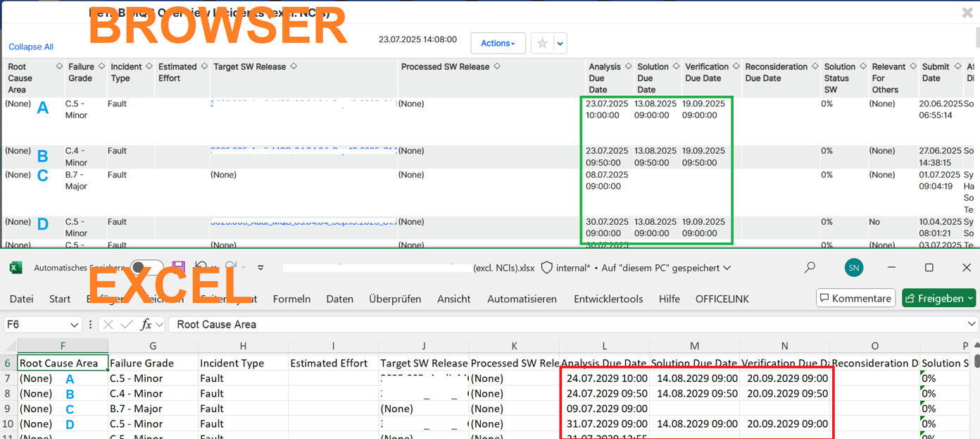The image size is (980, 439).
Task: Sort by Solution Due Date in browser
Action: click(676, 66)
